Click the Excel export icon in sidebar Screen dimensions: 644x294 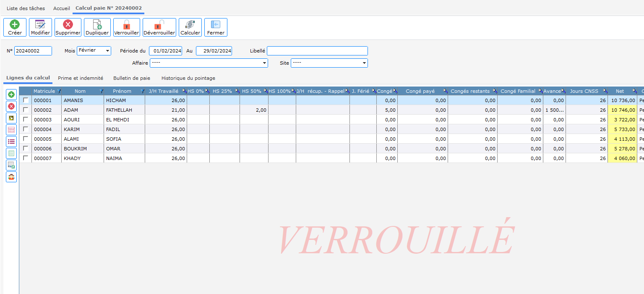[11, 165]
